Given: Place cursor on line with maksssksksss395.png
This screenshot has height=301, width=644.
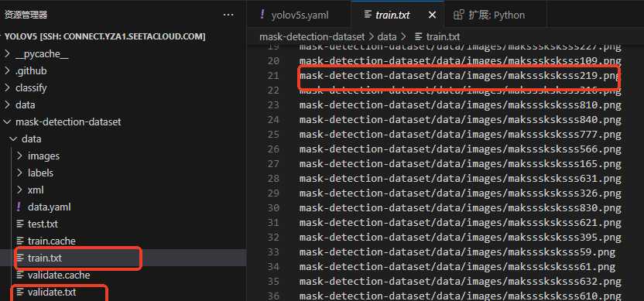Looking at the screenshot, I should point(460,238).
